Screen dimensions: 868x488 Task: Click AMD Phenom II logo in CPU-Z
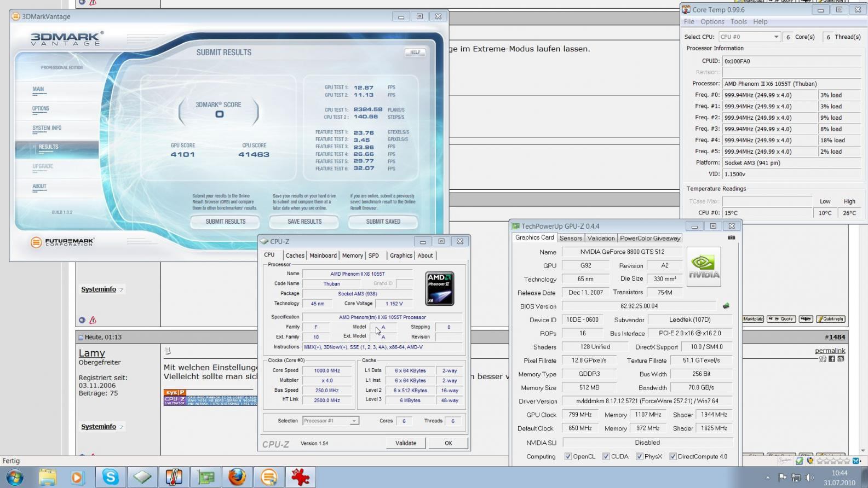click(x=440, y=288)
